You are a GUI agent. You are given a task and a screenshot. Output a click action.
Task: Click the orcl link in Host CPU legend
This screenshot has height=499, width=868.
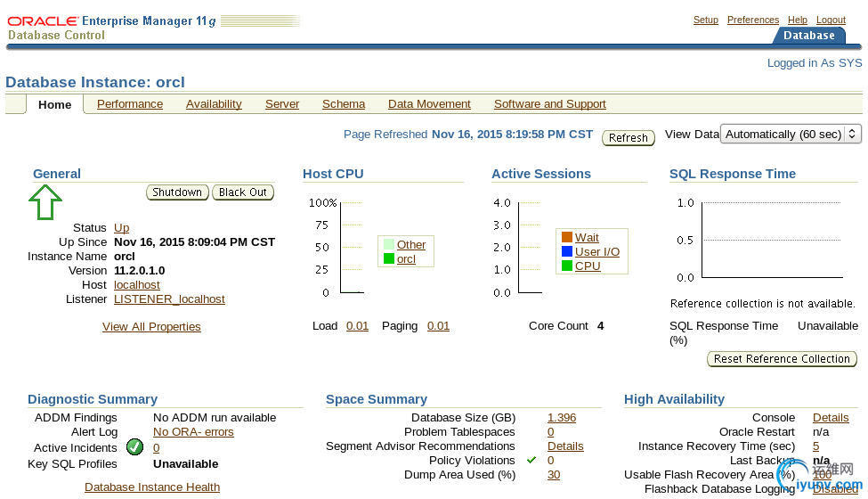point(406,258)
